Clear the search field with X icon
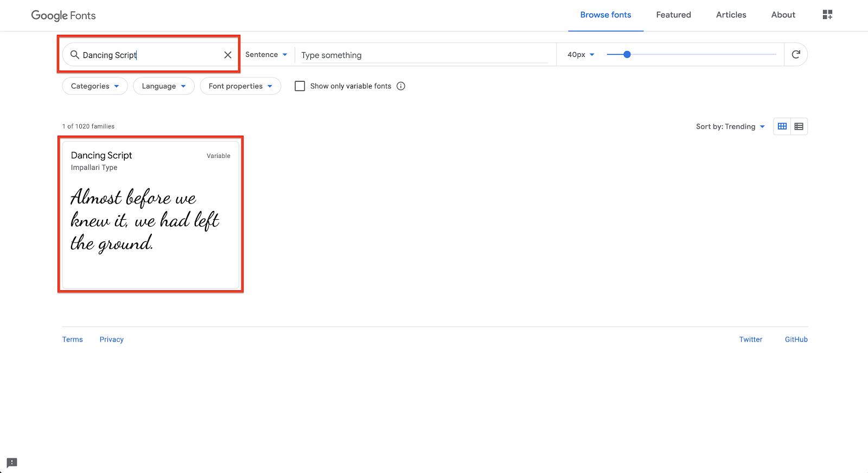 (228, 55)
